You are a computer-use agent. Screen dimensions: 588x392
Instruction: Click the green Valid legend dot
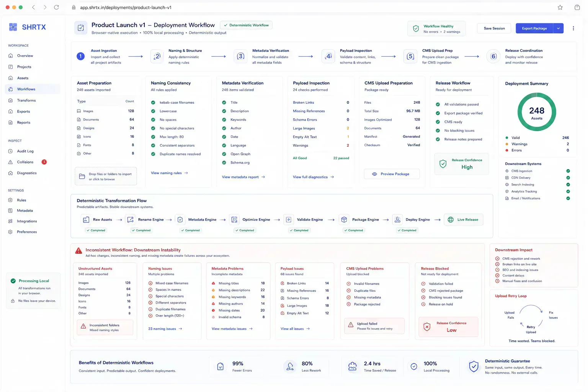(x=507, y=138)
